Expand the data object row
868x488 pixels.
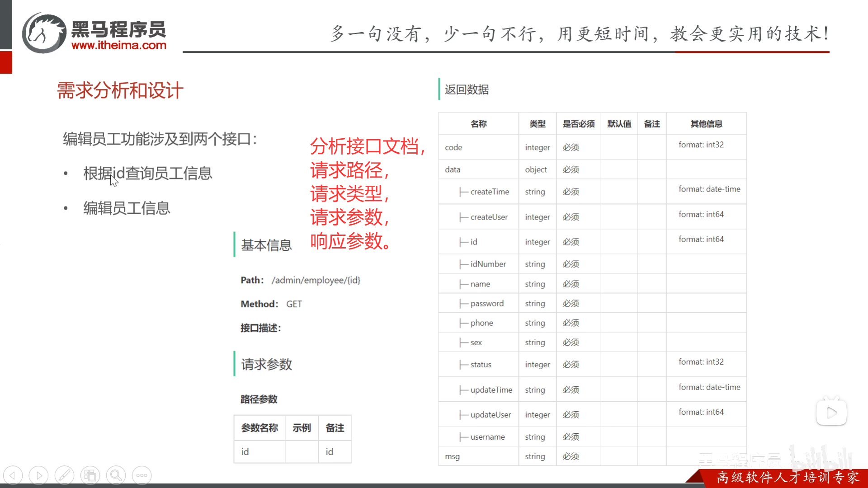452,169
